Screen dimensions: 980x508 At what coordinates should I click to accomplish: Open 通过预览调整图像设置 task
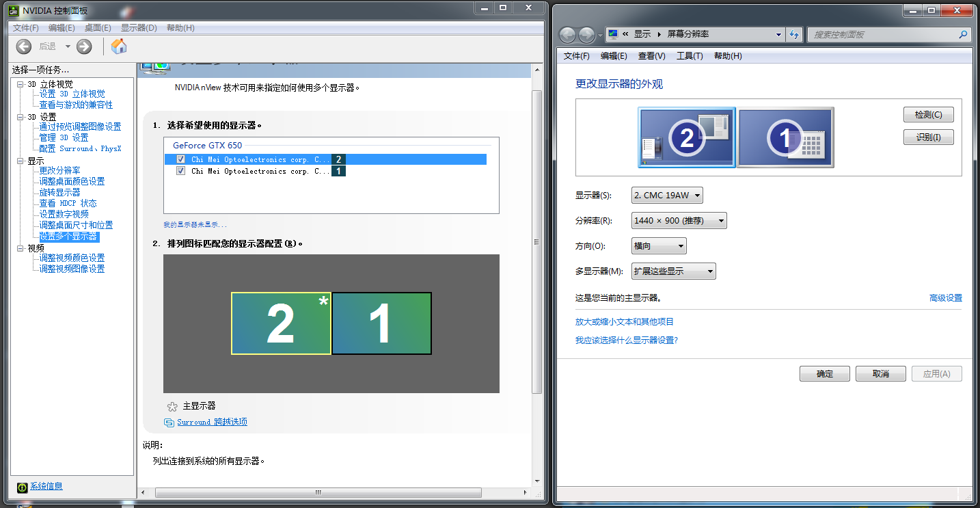click(x=80, y=127)
